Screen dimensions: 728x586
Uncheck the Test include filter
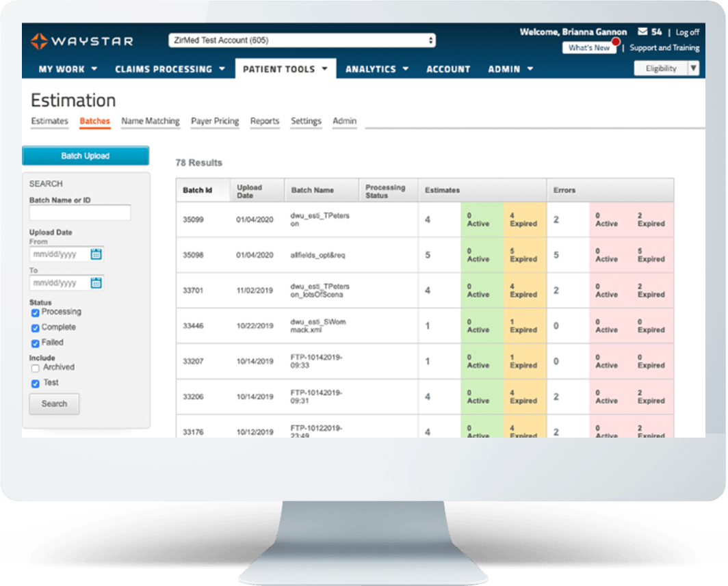pos(35,384)
